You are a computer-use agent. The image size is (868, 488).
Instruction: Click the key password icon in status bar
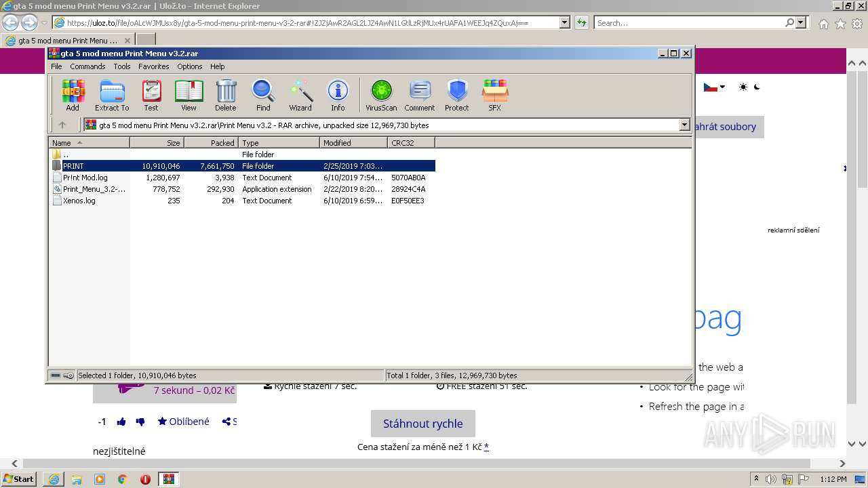tap(68, 375)
